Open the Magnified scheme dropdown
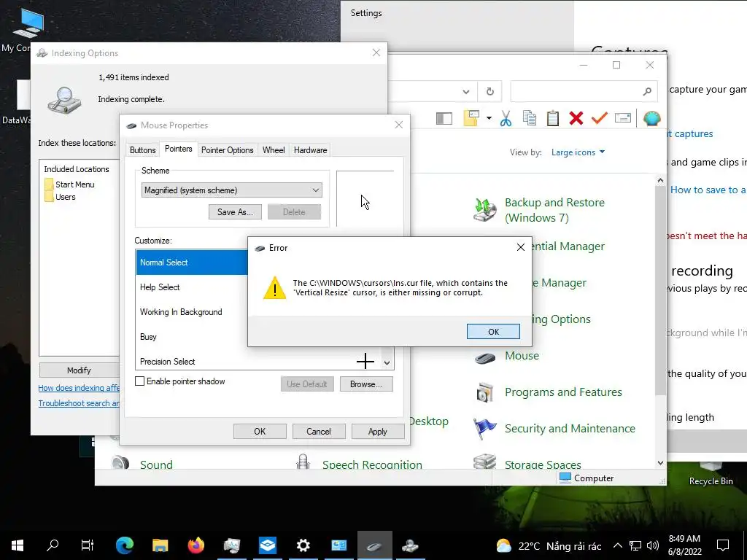 point(231,190)
